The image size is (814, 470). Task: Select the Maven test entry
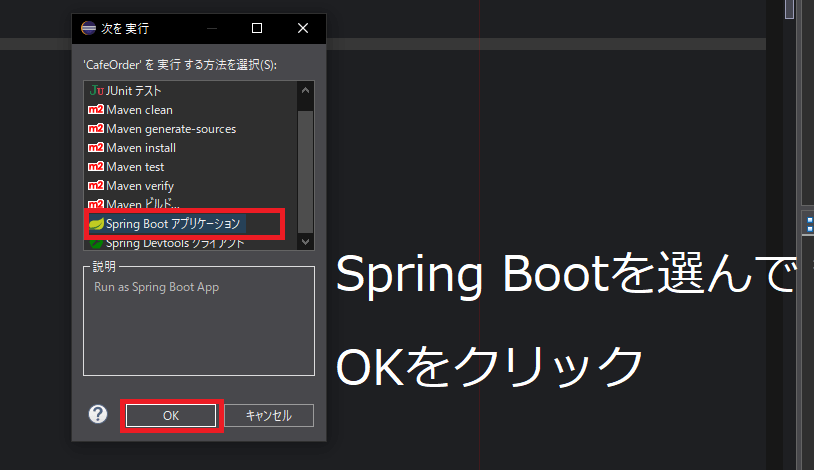click(x=135, y=167)
